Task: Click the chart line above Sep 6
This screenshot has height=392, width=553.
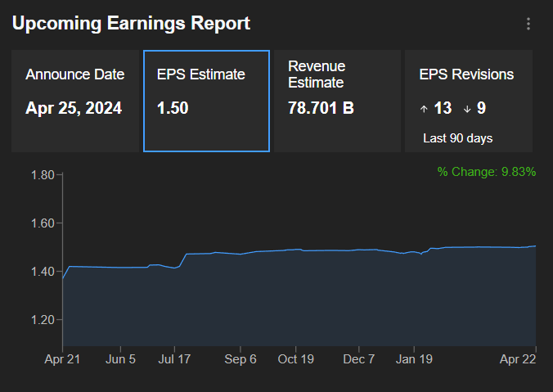Action: (x=241, y=254)
